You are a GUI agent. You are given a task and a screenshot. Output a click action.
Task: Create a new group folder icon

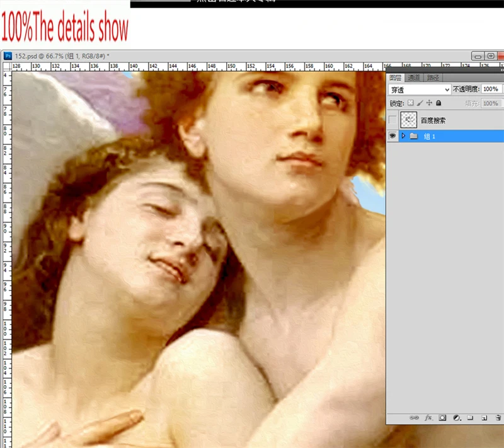click(470, 418)
